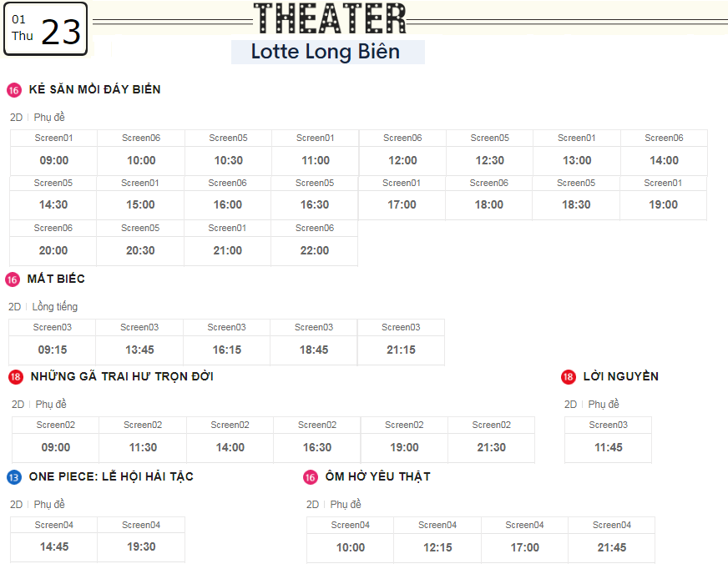The height and width of the screenshot is (579, 728).
Task: Select the 21:30 Screen02 showtime
Action: pos(491,440)
